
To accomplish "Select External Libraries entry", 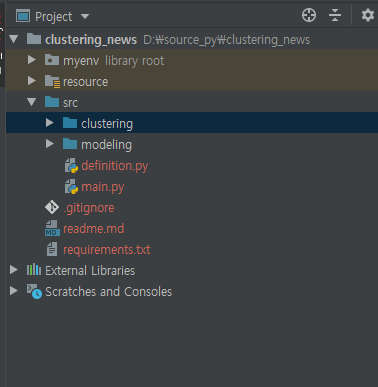I will coord(192,270).
